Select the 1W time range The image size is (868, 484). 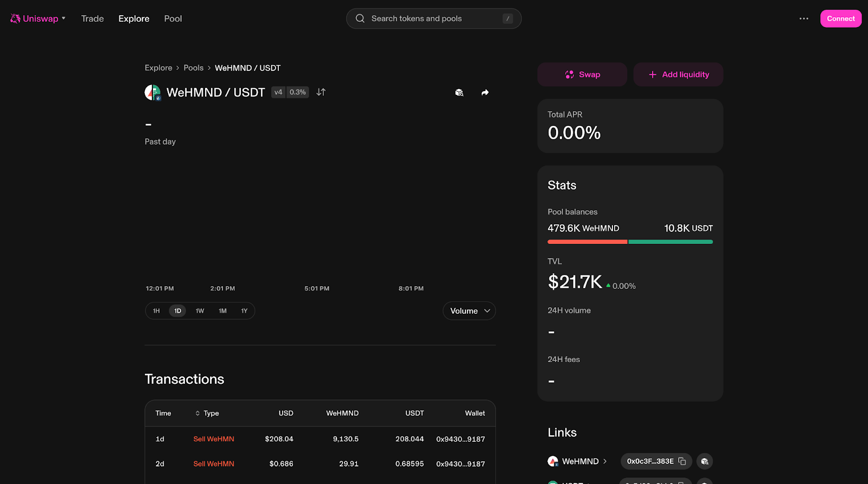200,311
